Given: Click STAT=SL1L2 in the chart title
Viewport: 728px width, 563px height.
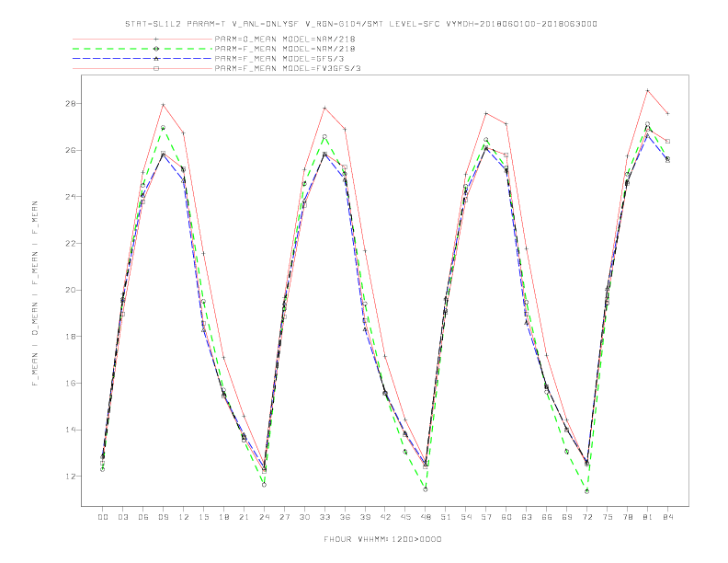Looking at the screenshot, I should tap(153, 24).
